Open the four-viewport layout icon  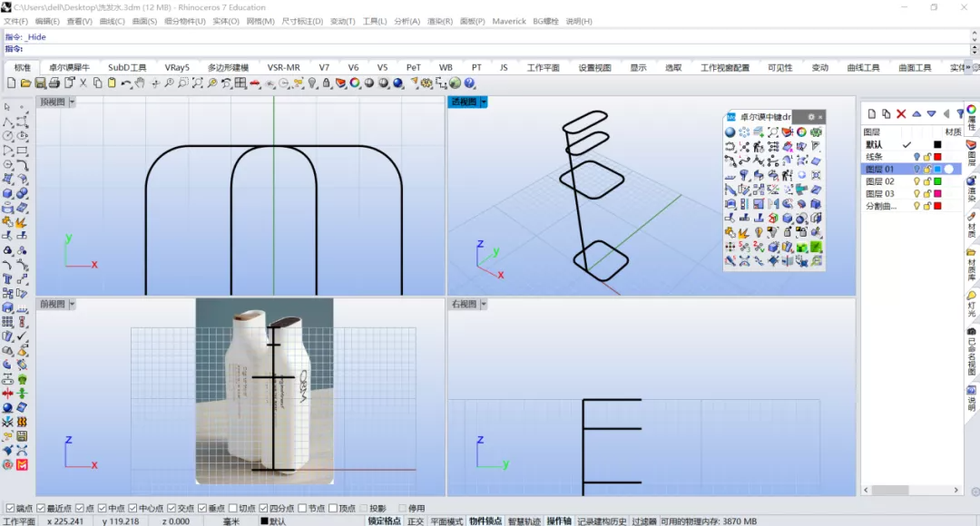point(240,83)
